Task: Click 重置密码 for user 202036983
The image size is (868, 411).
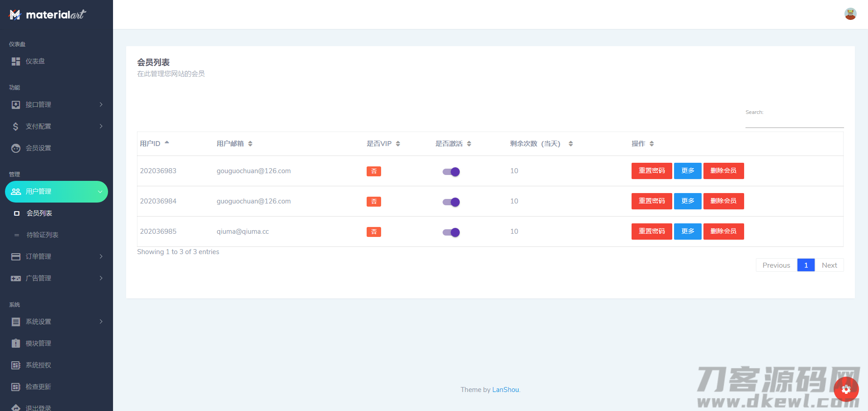Action: pos(651,171)
